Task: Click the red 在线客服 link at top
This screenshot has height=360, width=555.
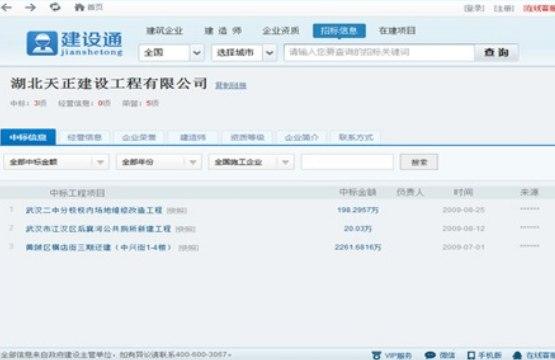Action: [539, 8]
